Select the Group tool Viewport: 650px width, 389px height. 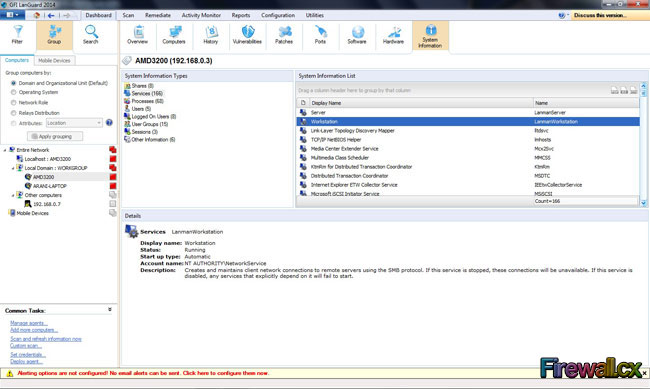point(54,35)
